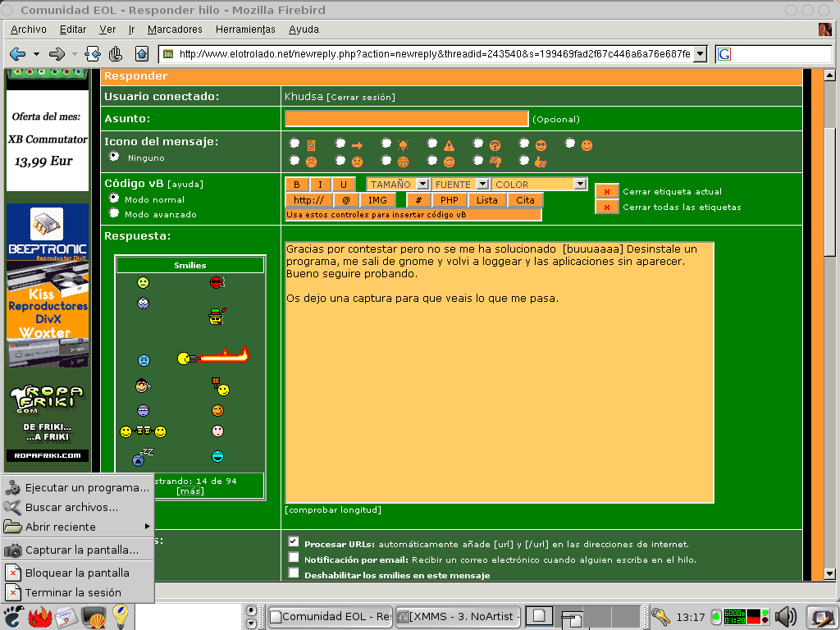Launch Firebird from the panel flame icon
The height and width of the screenshot is (630, 840).
click(x=39, y=617)
